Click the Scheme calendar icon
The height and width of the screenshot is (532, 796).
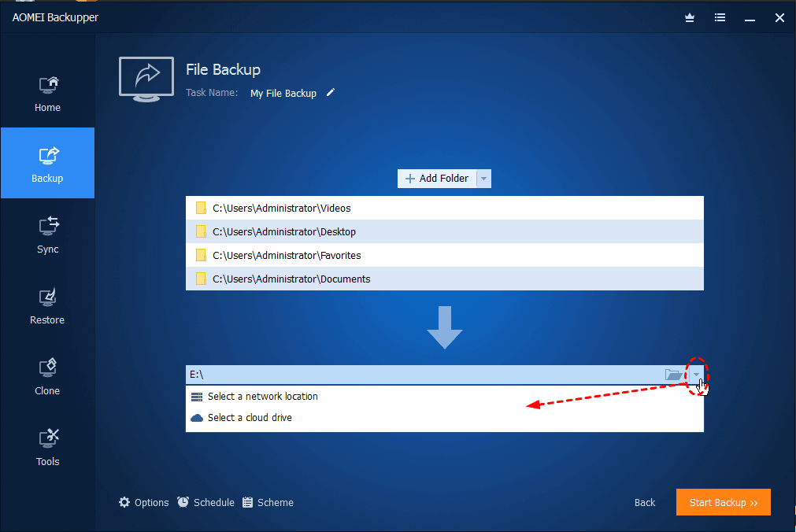[248, 502]
